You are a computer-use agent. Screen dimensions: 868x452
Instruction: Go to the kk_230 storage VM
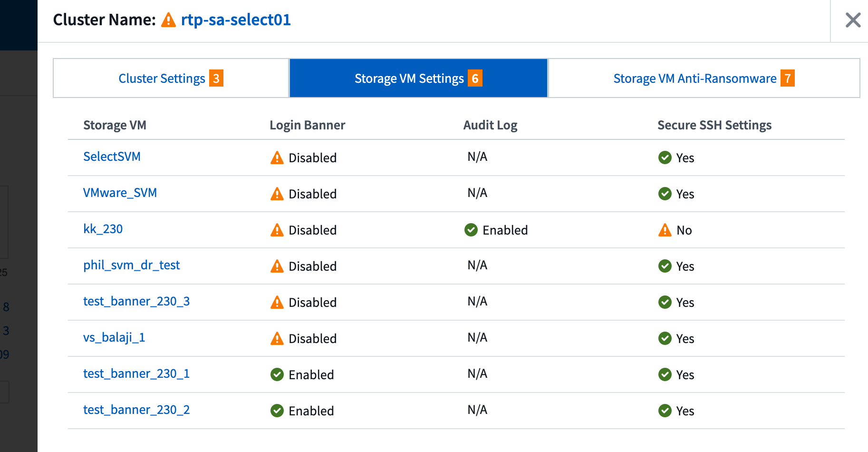pos(103,229)
